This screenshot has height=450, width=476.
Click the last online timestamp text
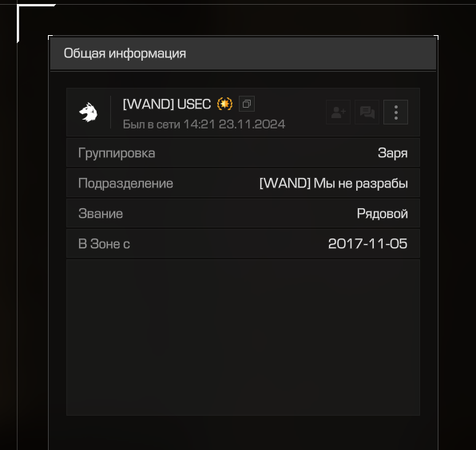204,124
